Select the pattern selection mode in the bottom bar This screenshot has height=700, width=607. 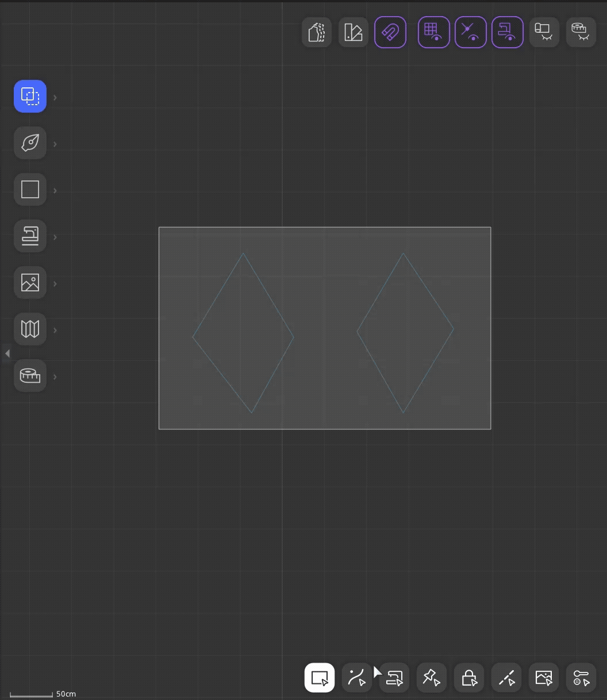(320, 678)
